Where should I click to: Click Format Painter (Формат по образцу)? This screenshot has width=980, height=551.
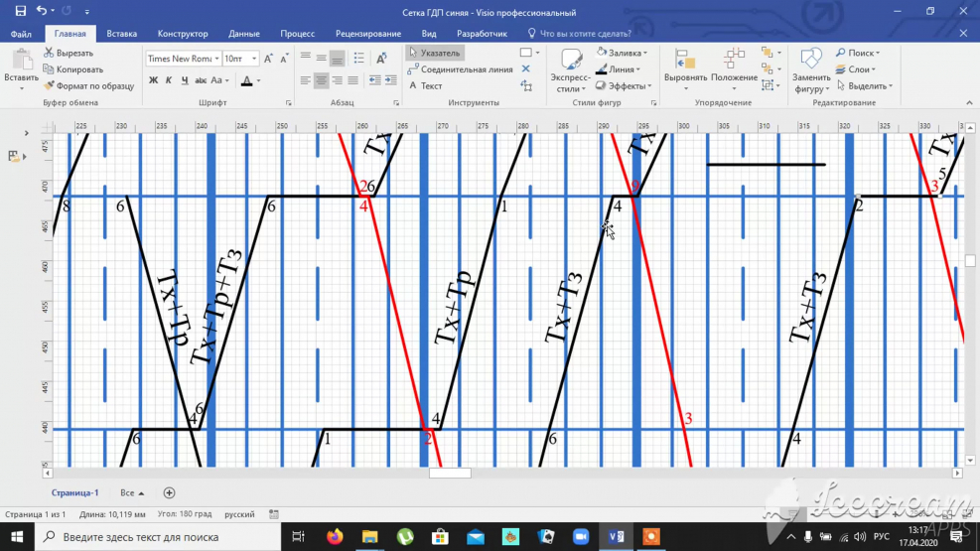point(88,85)
